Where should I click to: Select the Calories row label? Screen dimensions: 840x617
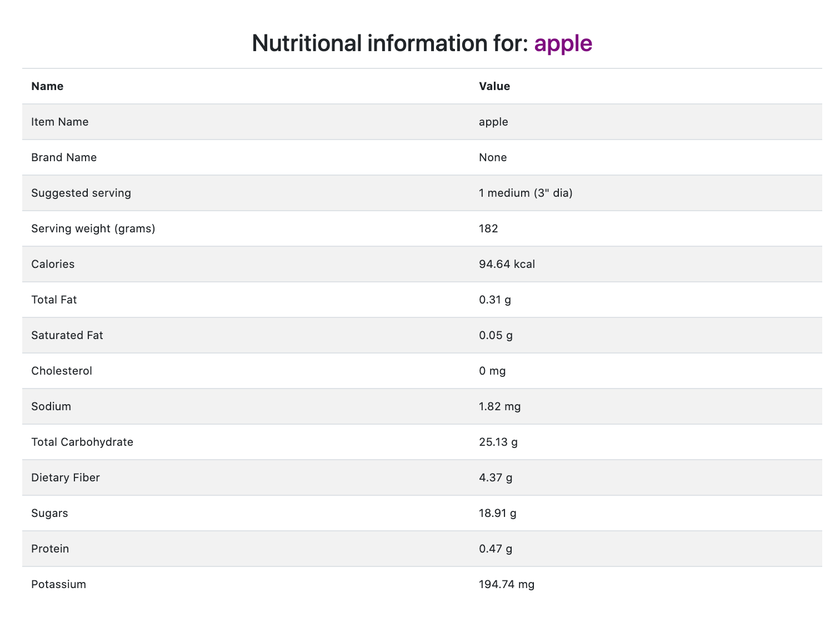53,264
